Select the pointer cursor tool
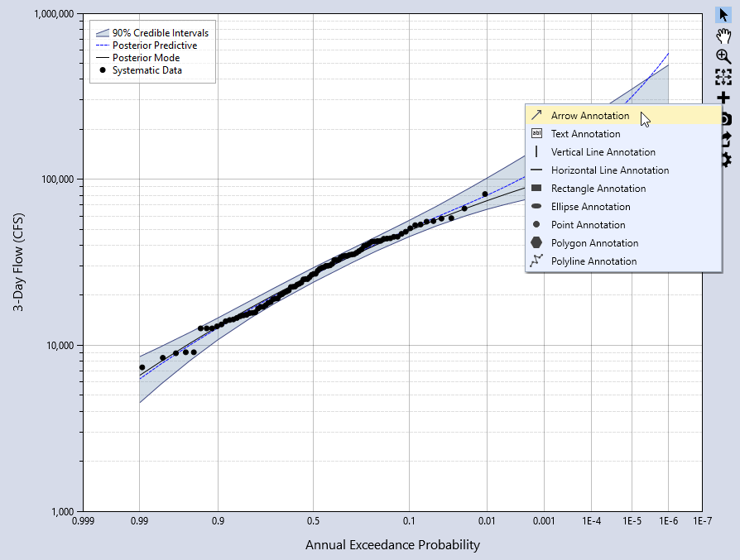This screenshot has height=560, width=740. tap(723, 16)
